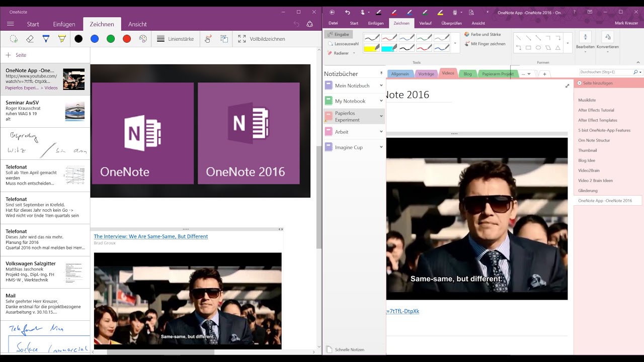Open the Datei menu in OneNote 2016

click(x=333, y=23)
